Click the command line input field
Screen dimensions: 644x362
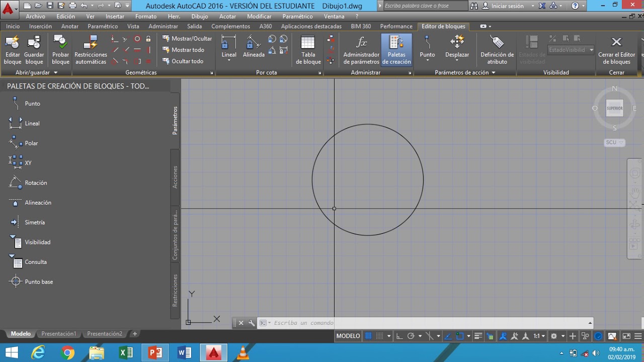[x=425, y=323]
